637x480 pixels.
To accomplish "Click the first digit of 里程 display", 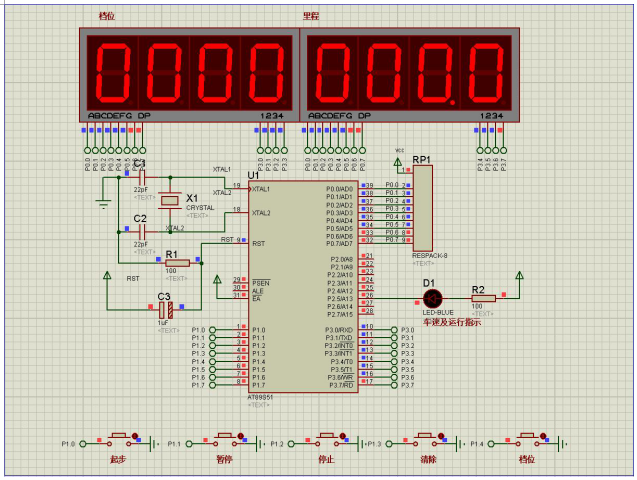I will (333, 73).
